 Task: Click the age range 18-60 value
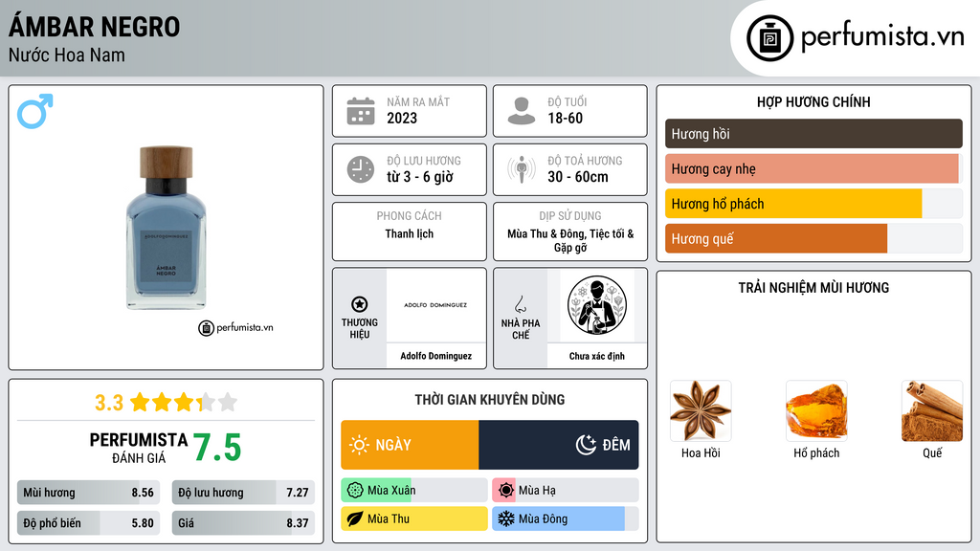(x=565, y=118)
